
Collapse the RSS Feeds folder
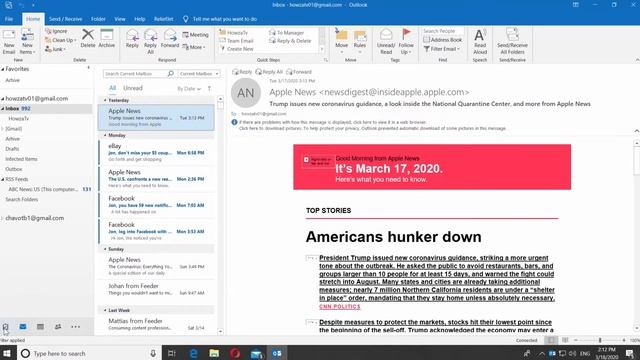tap(3, 179)
